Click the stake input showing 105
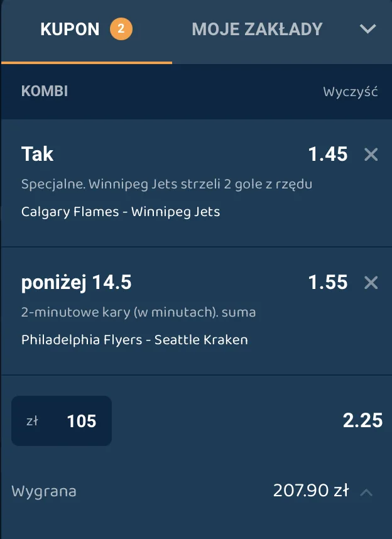The height and width of the screenshot is (539, 392). [81, 421]
